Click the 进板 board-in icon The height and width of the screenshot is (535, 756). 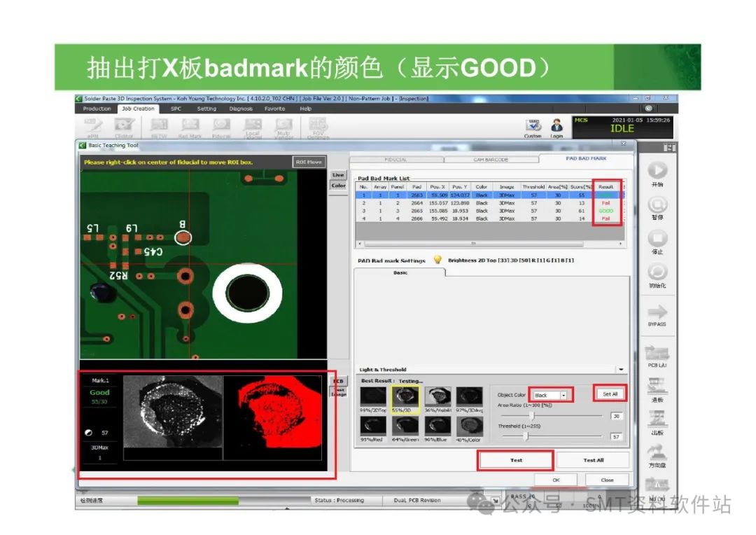tap(657, 387)
